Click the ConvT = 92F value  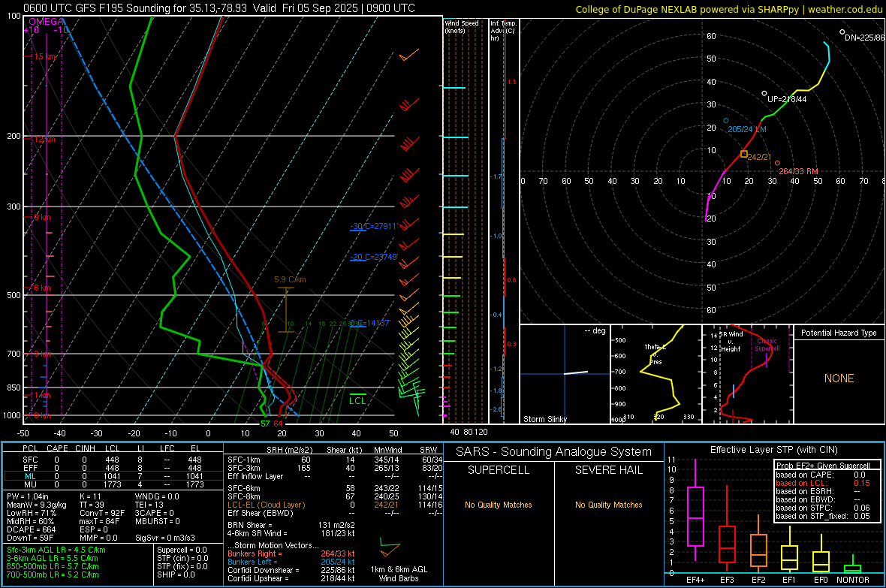coord(102,514)
